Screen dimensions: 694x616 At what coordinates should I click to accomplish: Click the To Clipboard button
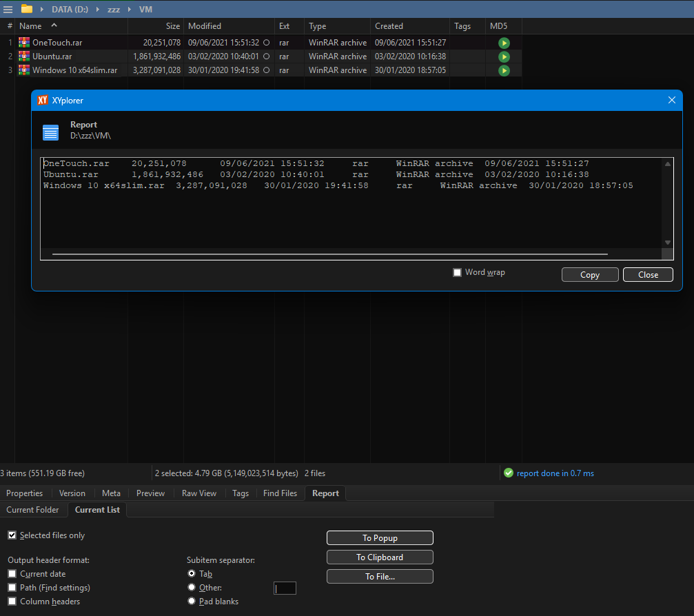click(x=380, y=557)
